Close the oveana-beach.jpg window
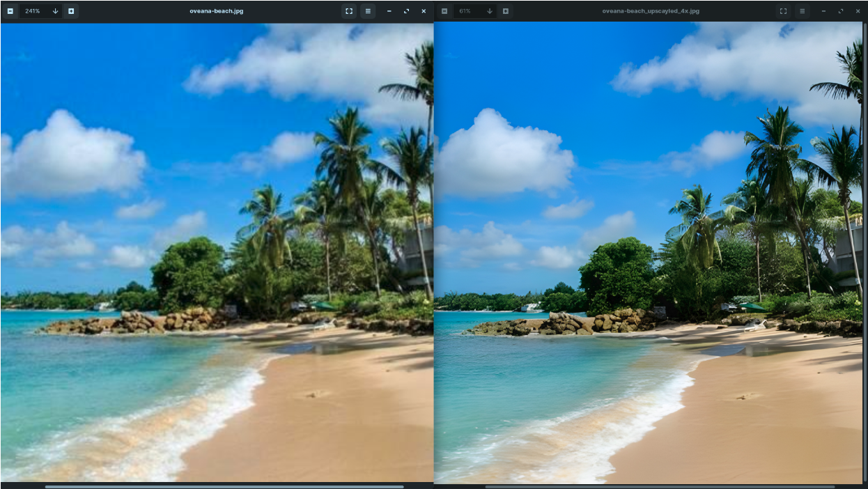 pyautogui.click(x=424, y=11)
